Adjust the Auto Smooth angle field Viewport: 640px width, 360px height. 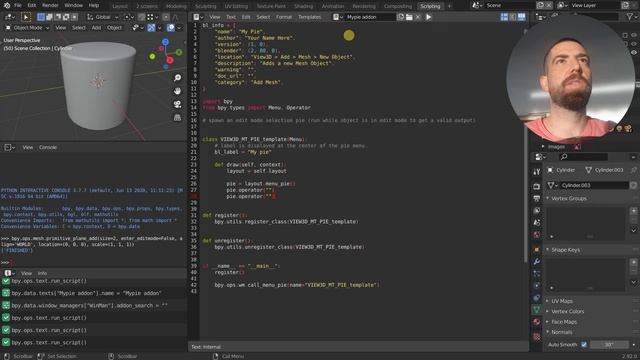[x=609, y=344]
